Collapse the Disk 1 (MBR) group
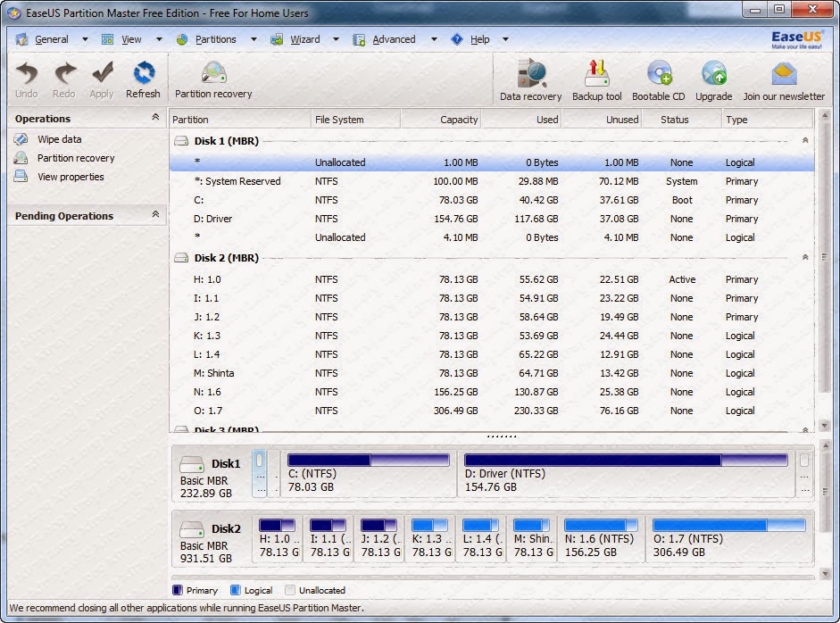 (x=804, y=140)
